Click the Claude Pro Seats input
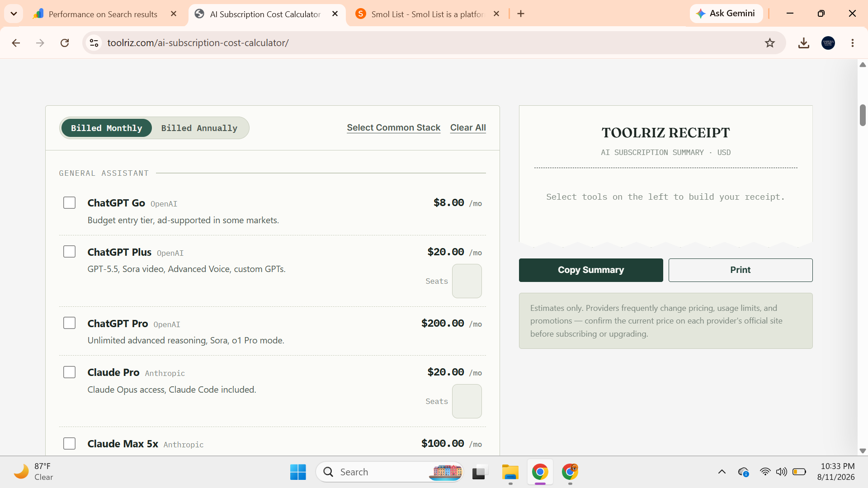Image resolution: width=868 pixels, height=488 pixels. pyautogui.click(x=467, y=401)
